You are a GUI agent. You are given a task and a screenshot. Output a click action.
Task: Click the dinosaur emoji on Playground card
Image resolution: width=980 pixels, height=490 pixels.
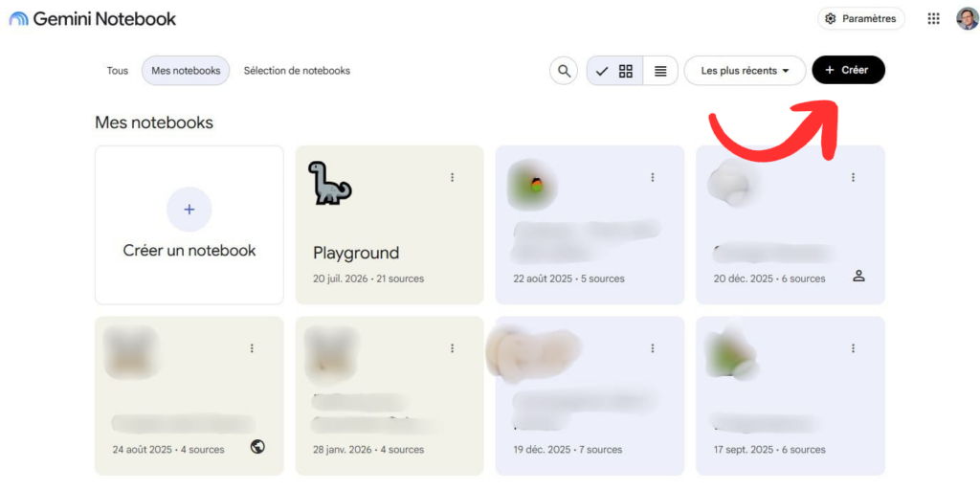click(x=329, y=183)
